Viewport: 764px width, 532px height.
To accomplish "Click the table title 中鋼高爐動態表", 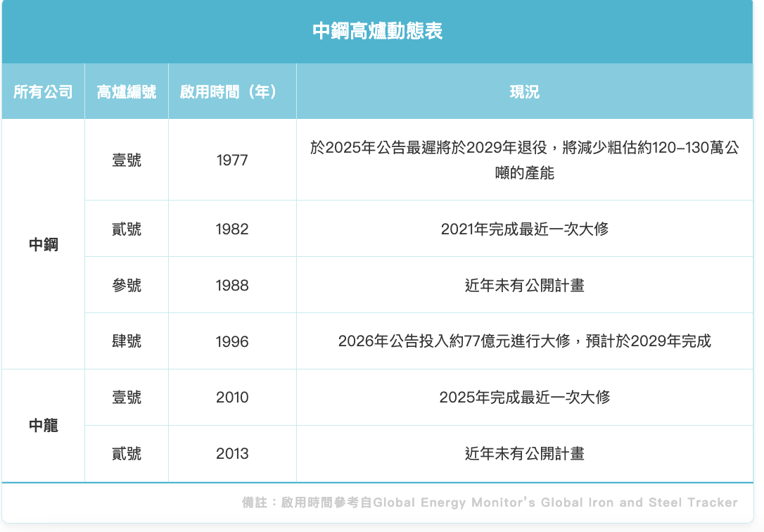I will (377, 31).
